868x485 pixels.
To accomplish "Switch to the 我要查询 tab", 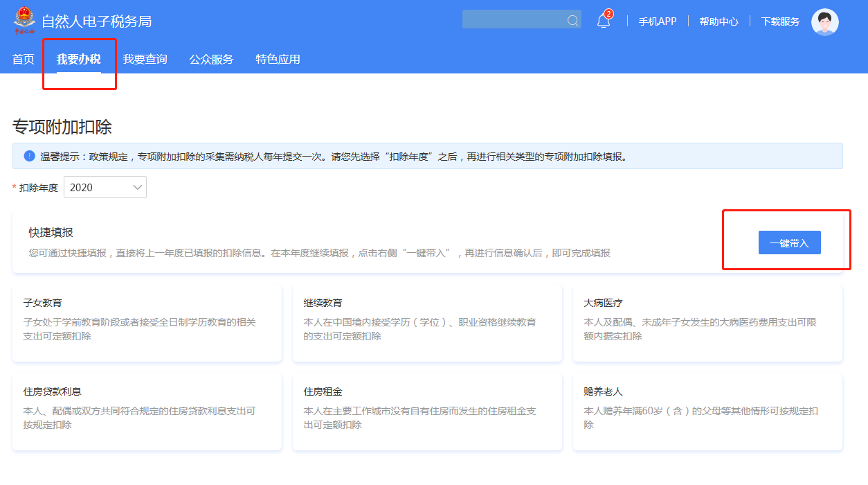I will click(x=145, y=59).
